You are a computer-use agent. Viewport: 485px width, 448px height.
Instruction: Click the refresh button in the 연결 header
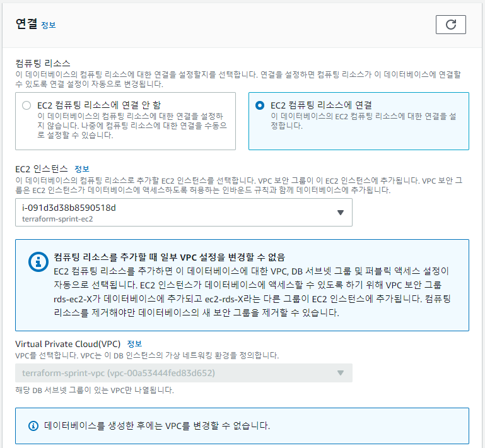coord(451,25)
